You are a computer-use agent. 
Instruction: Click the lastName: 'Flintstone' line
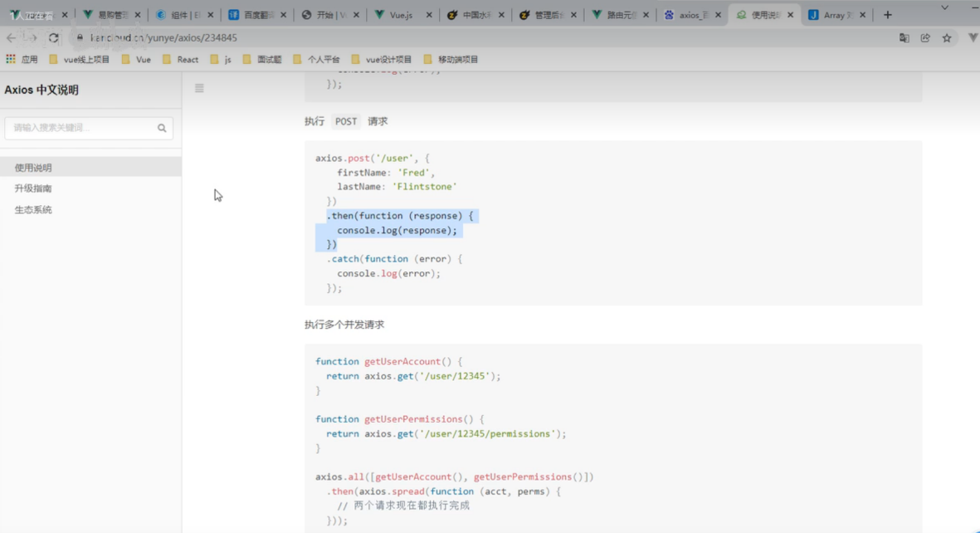pos(397,187)
